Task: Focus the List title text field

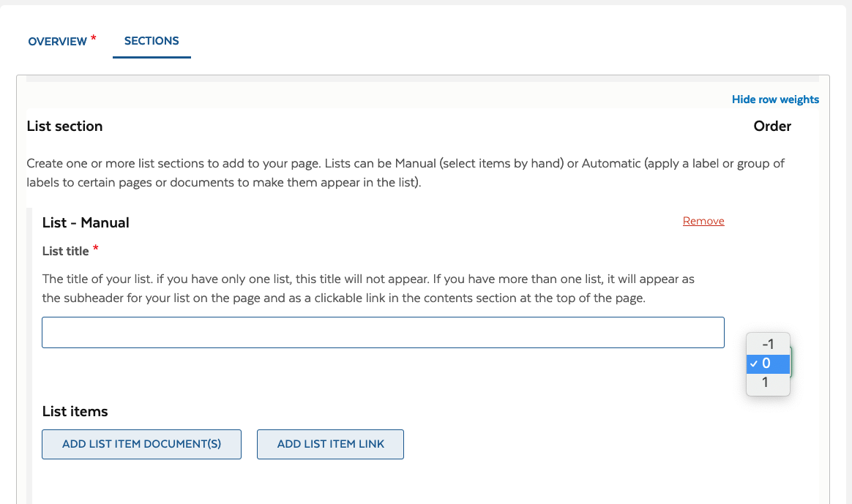Action: coord(383,332)
